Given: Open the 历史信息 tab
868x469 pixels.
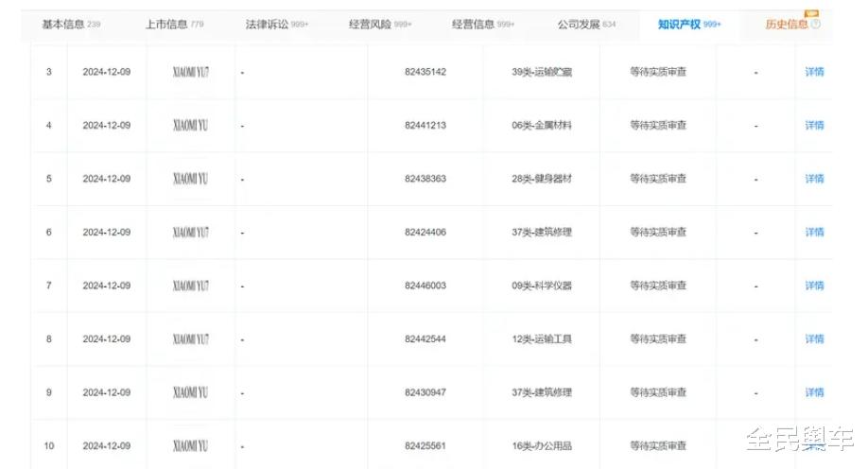Looking at the screenshot, I should 787,25.
